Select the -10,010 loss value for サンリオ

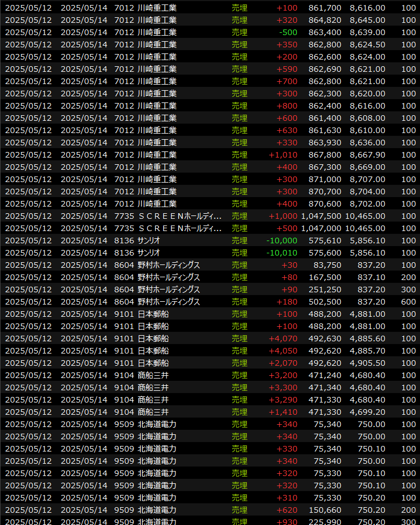(284, 253)
